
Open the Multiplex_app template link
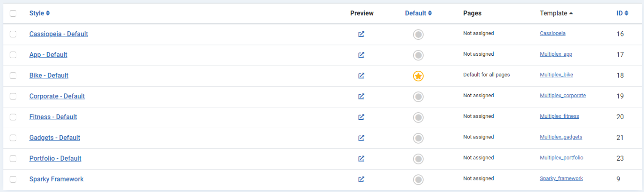(556, 54)
